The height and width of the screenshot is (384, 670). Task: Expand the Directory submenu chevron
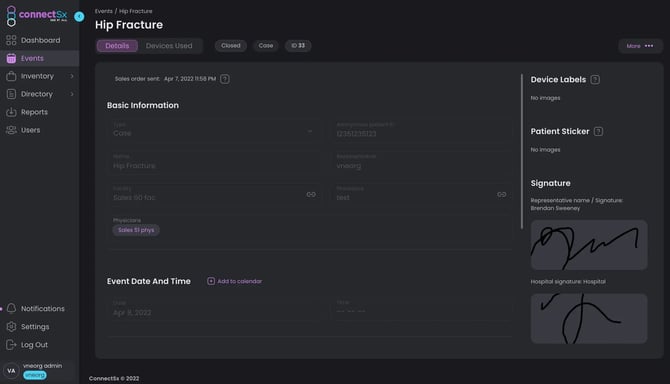coord(72,94)
